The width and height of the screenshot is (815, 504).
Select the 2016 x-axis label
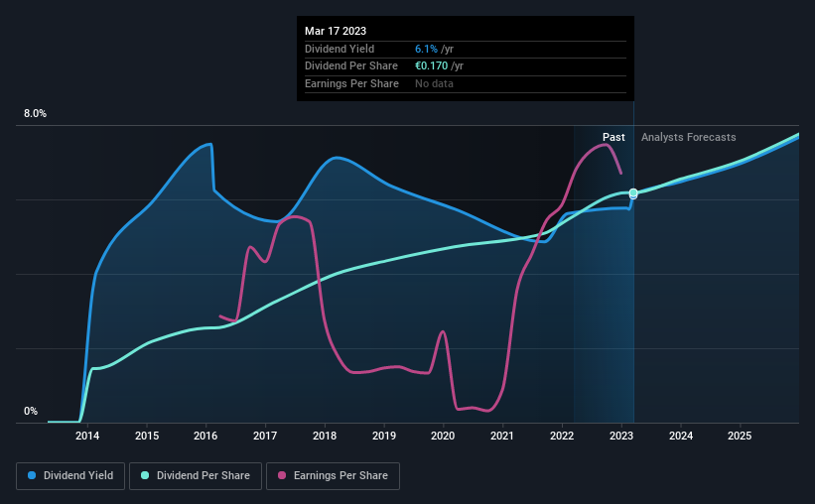pos(205,436)
